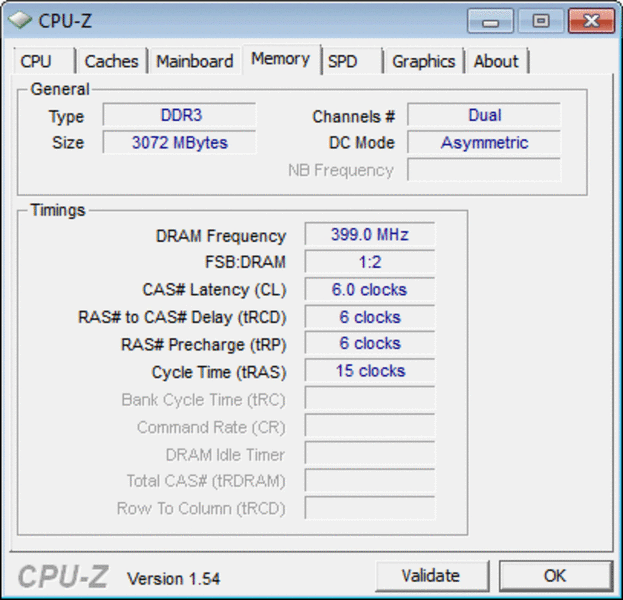Click the Validate button
623x600 pixels.
pyautogui.click(x=431, y=576)
